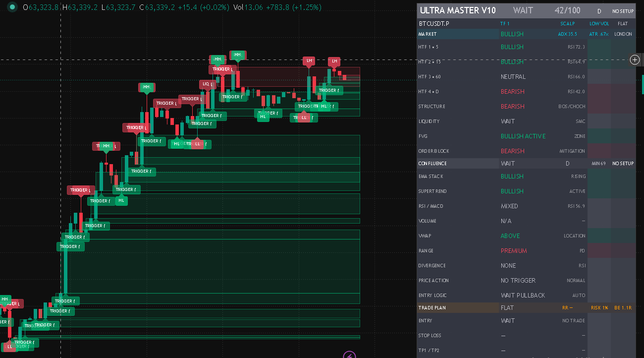
Task: Click the BOS/CHOCH cell
Action: (x=572, y=107)
